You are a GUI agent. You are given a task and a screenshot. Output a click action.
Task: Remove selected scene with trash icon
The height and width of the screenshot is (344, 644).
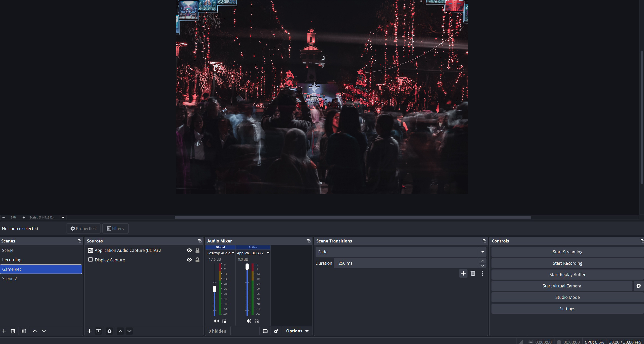[x=13, y=331]
